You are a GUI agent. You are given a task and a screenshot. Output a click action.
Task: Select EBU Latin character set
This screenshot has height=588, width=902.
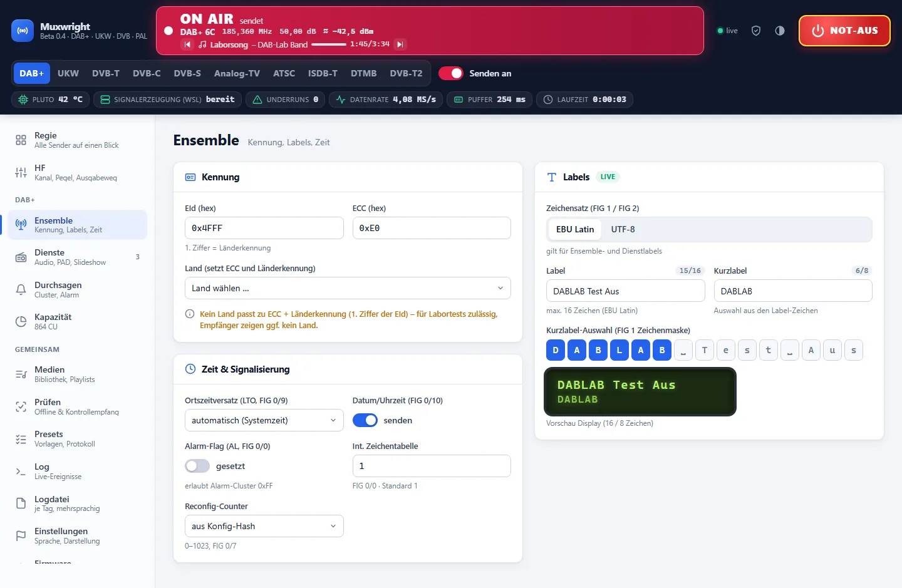pos(575,229)
